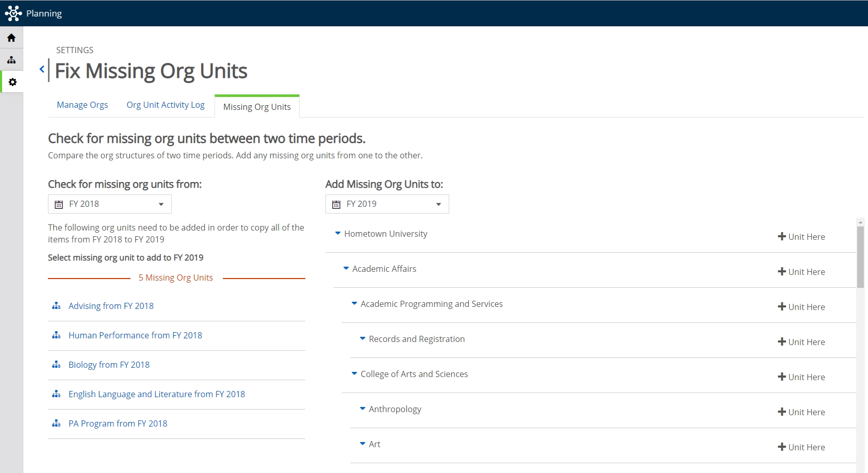This screenshot has width=868, height=473.
Task: Select Human Performance from FY 2018 link
Action: 135,335
